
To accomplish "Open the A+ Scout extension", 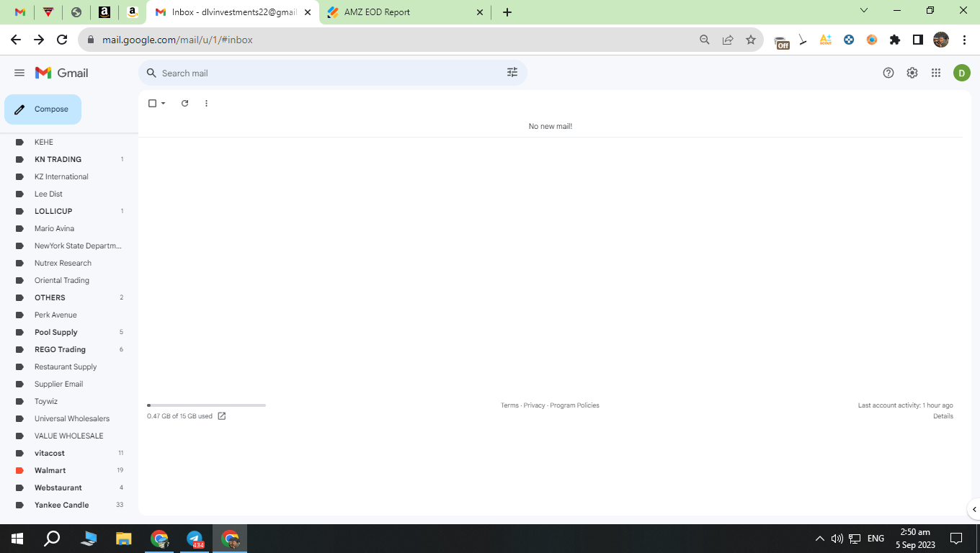I will point(826,40).
